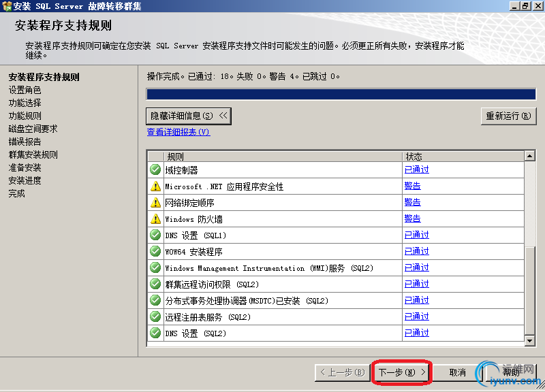Viewport: 545px width, 392px height.
Task: Open the 已通过 link for WOW64 安装程序
Action: [x=417, y=251]
